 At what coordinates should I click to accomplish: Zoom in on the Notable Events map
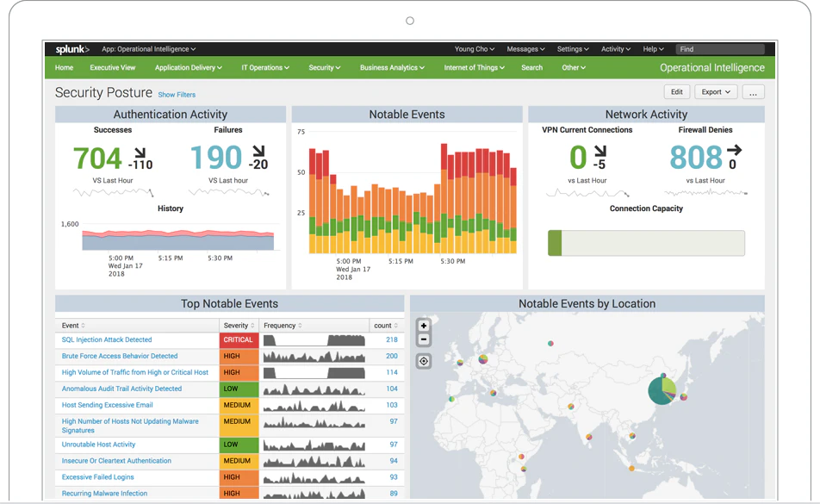coord(423,326)
